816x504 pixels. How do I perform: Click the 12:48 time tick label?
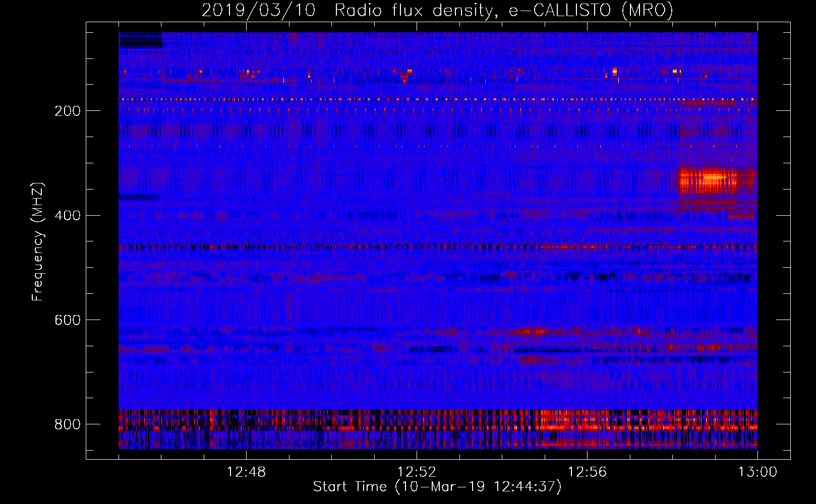tap(246, 472)
